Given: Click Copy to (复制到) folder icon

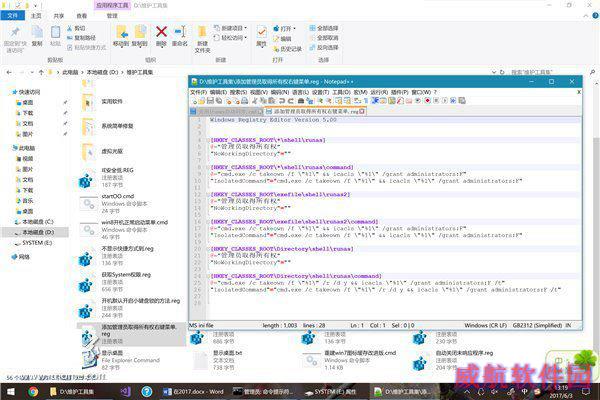Looking at the screenshot, I should tap(140, 32).
